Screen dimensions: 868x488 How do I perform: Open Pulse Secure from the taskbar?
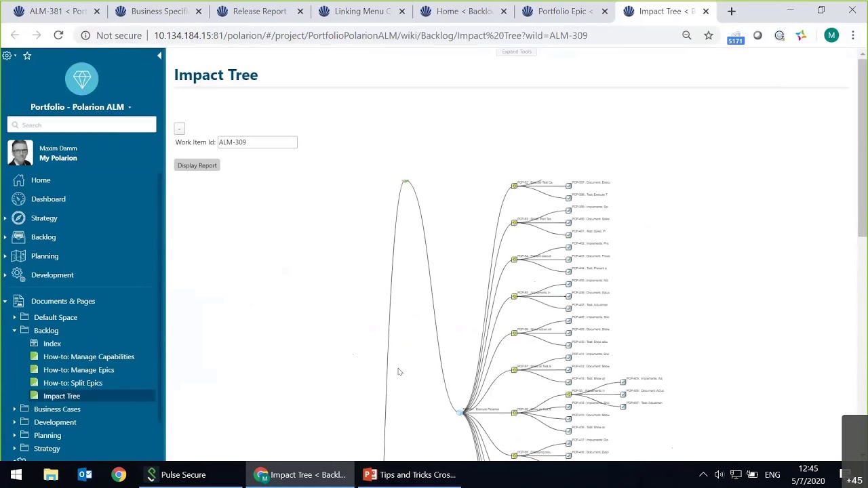pyautogui.click(x=176, y=474)
